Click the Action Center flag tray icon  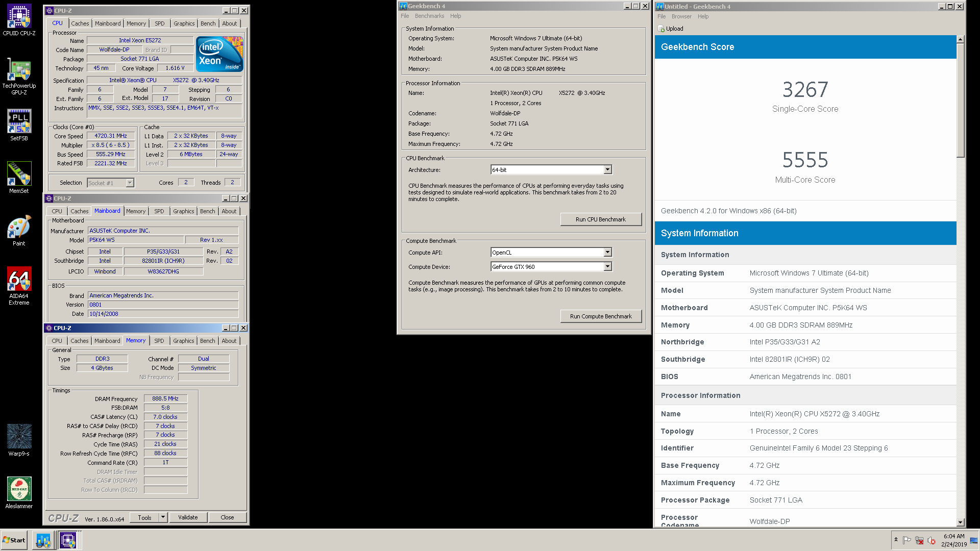click(907, 540)
